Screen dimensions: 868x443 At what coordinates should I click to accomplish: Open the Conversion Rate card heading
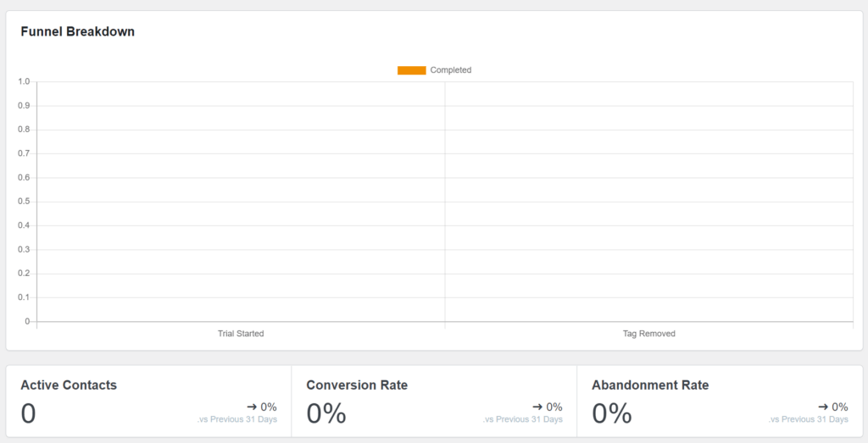(x=357, y=385)
